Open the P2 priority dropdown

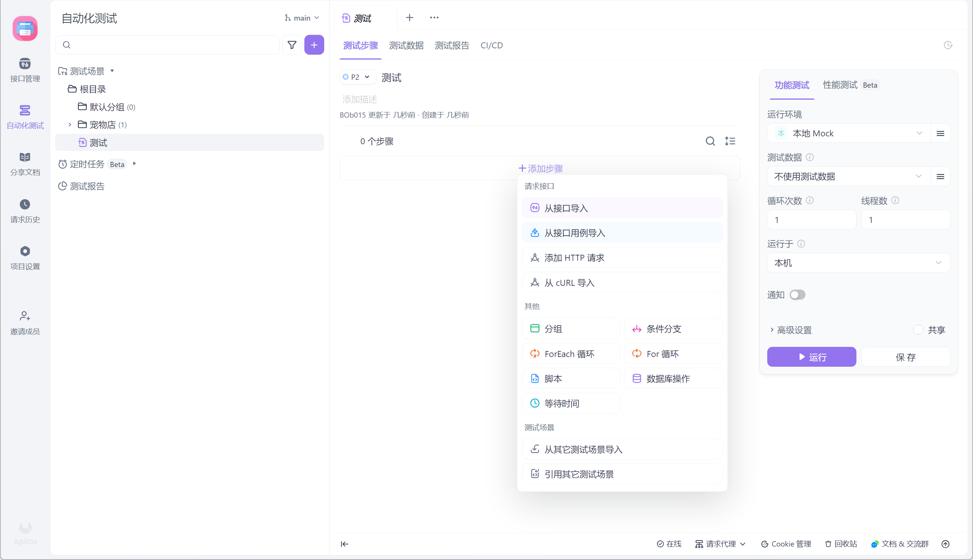[x=357, y=77]
